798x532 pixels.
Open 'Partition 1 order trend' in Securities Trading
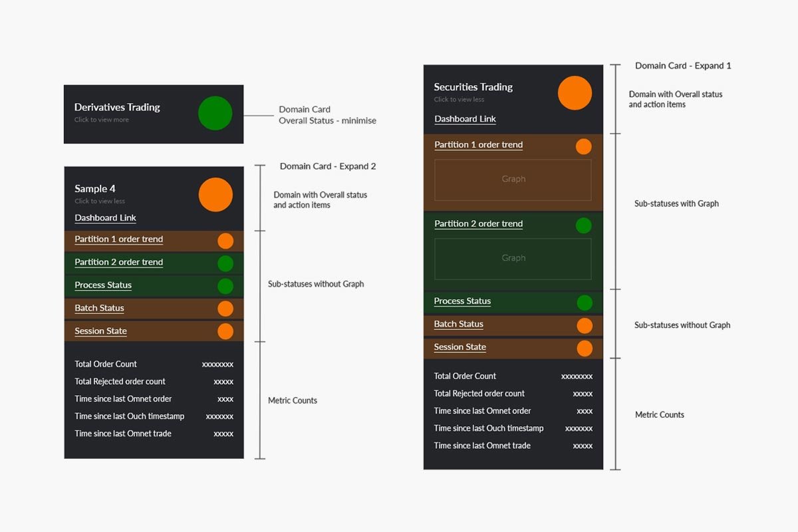point(478,145)
